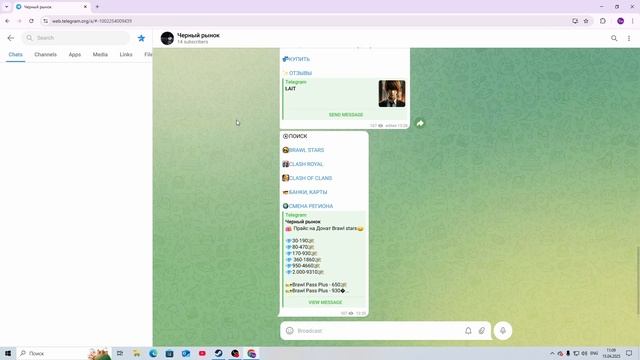Open the Chrome profile avatar
The height and width of the screenshot is (360, 640).
point(620,21)
